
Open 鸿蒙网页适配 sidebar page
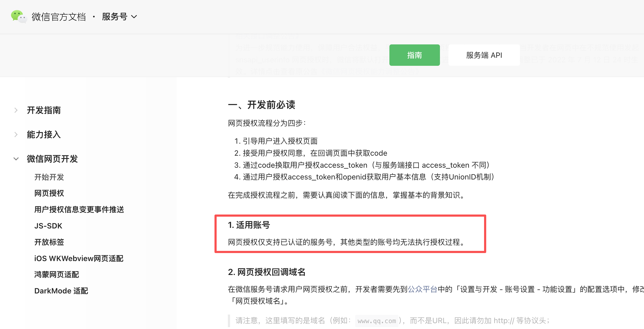(x=57, y=275)
